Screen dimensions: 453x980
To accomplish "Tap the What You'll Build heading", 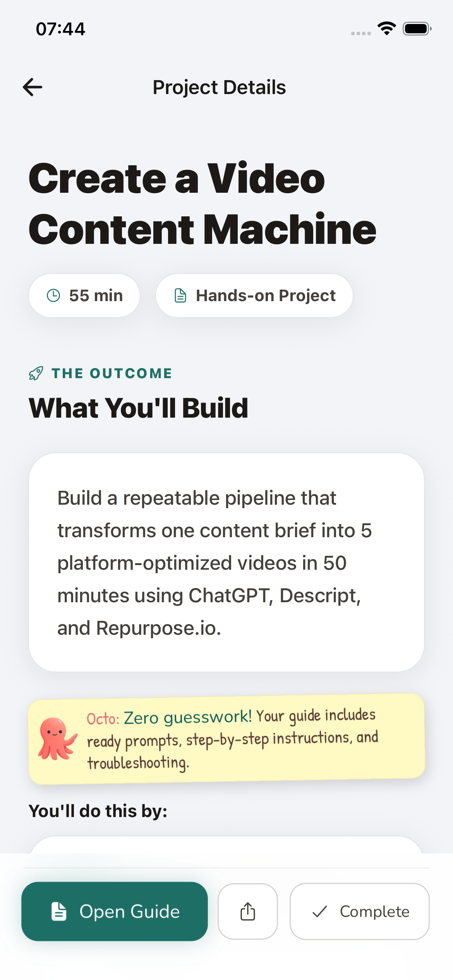I will pyautogui.click(x=138, y=407).
